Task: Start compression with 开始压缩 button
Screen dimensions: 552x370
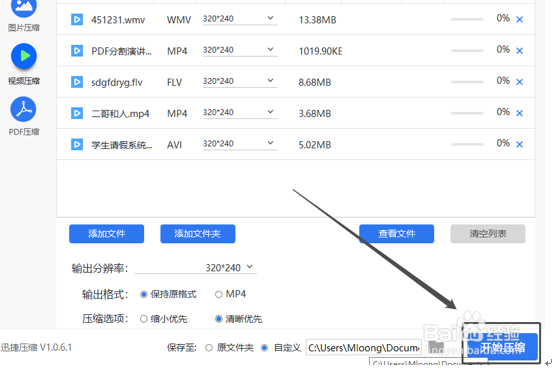Action: coord(502,347)
